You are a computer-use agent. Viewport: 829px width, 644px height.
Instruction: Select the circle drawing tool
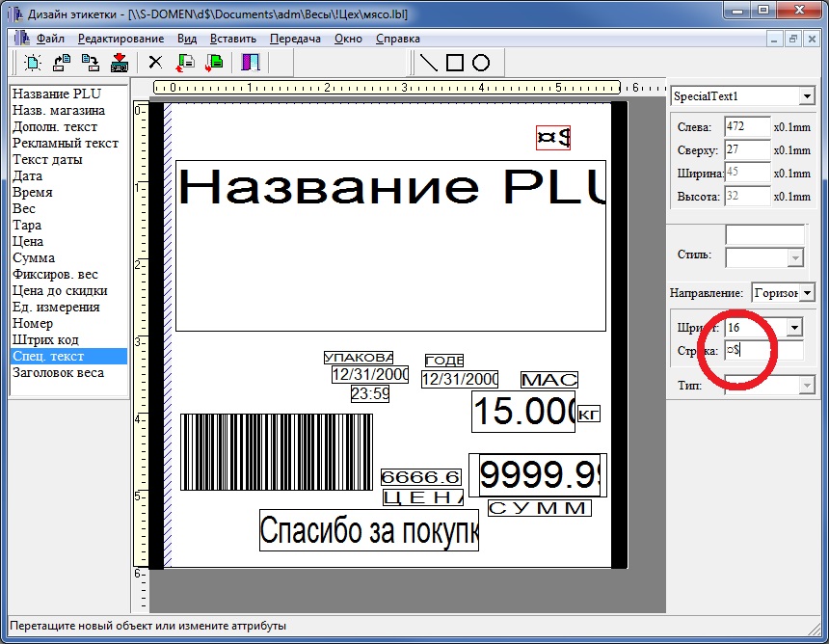pos(481,63)
